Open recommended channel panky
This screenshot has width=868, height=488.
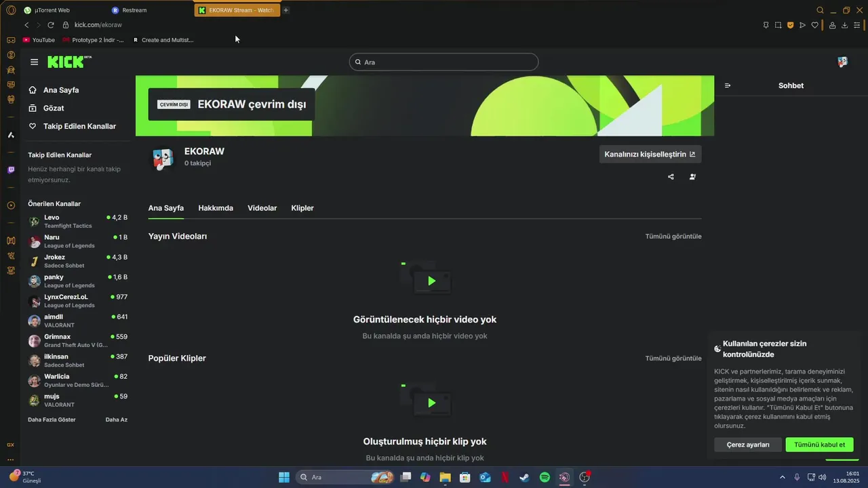point(77,281)
